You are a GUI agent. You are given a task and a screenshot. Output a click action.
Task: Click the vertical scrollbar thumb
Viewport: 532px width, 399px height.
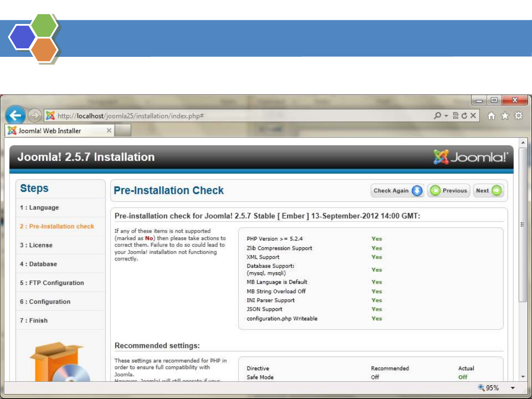tap(523, 225)
